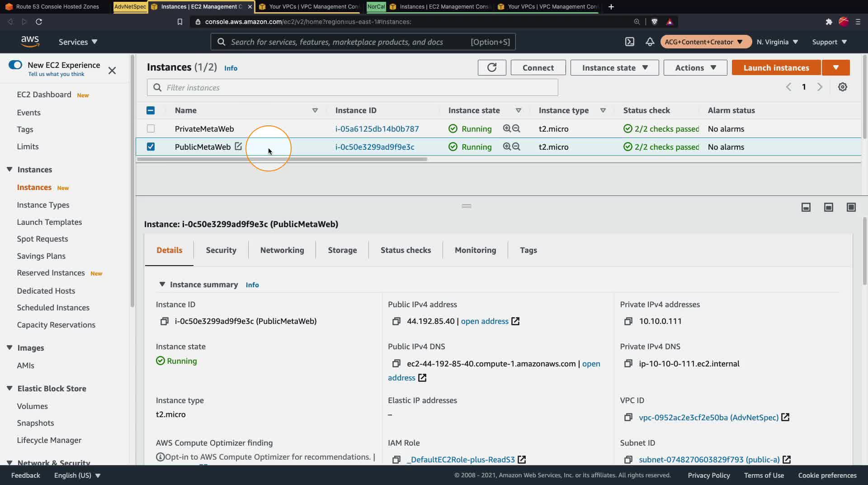Click the Connect button
868x485 pixels.
(x=538, y=67)
